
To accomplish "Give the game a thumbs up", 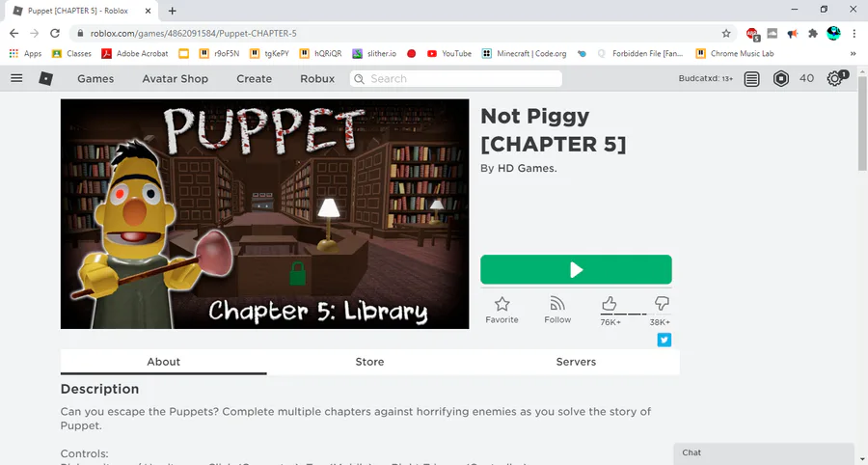I will point(609,303).
